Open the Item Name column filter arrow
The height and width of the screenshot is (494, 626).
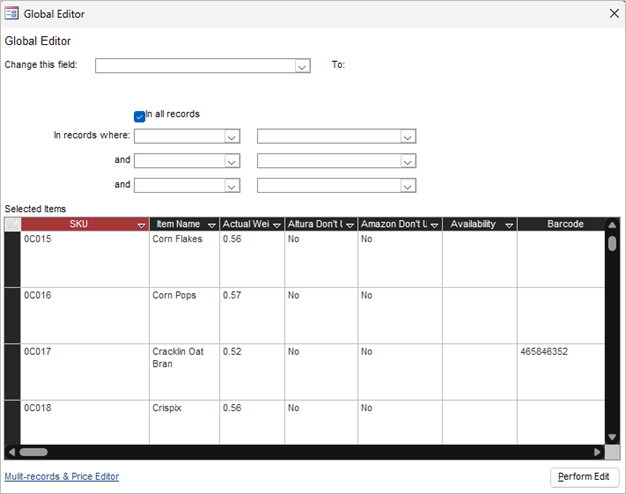tap(212, 225)
